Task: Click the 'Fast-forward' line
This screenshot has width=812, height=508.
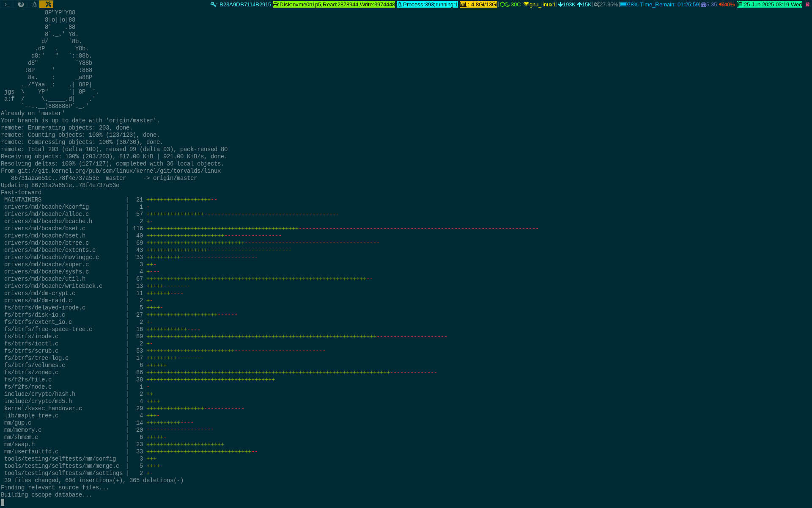Action: tap(21, 193)
